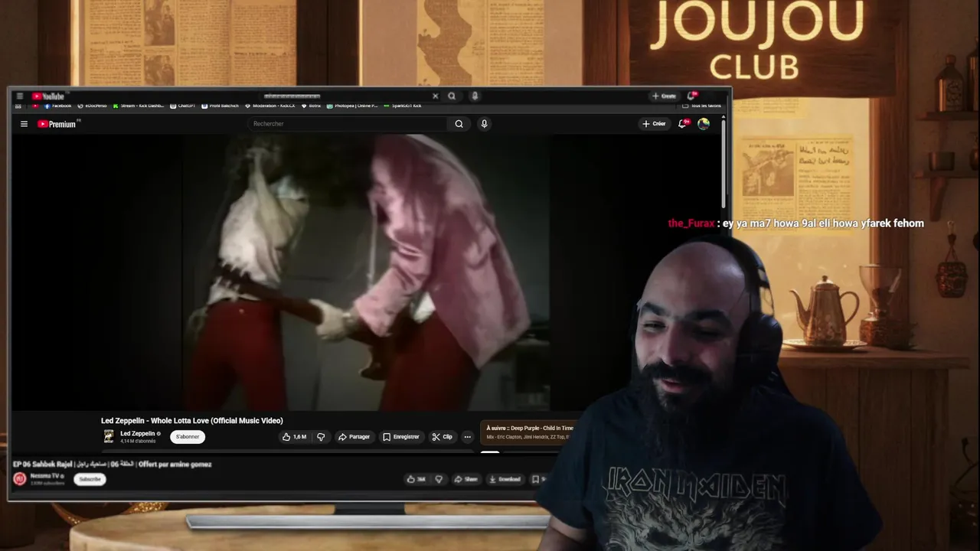Screen dimensions: 980x551
Task: Click the Whole Lotta Love video title
Action: 192,421
